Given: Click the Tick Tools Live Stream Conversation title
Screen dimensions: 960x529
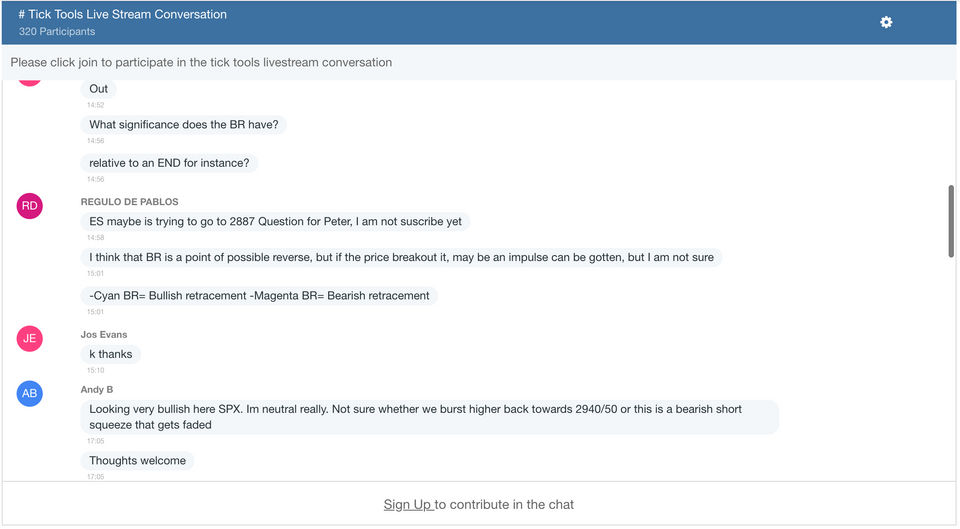Looking at the screenshot, I should (x=122, y=15).
